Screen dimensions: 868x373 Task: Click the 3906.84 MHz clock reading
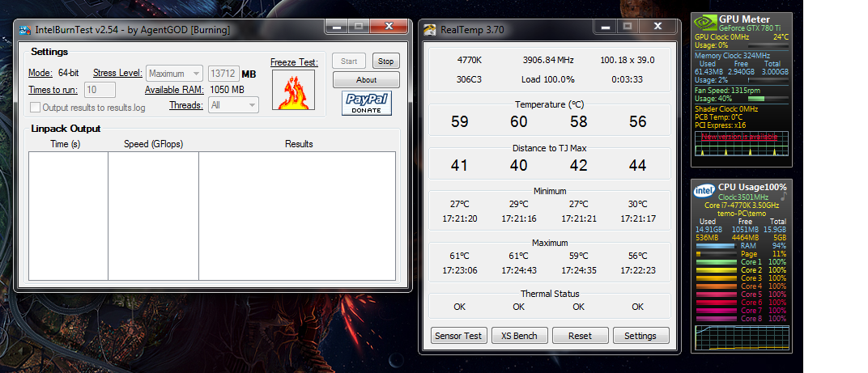coord(548,60)
